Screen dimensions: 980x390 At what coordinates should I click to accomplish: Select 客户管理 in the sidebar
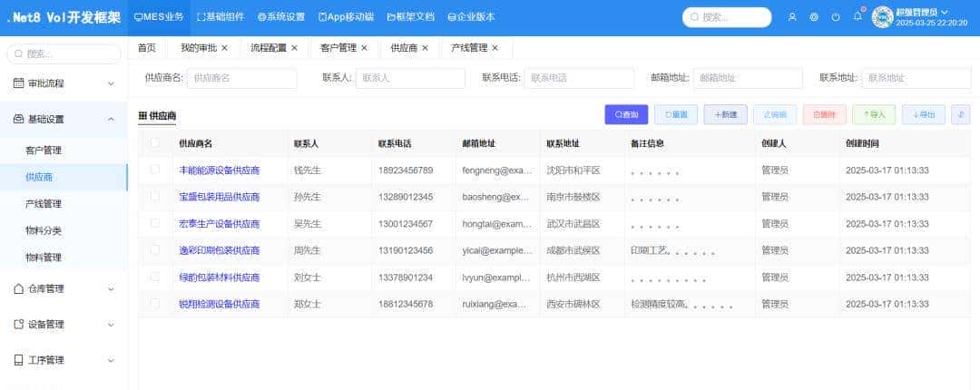pos(44,151)
